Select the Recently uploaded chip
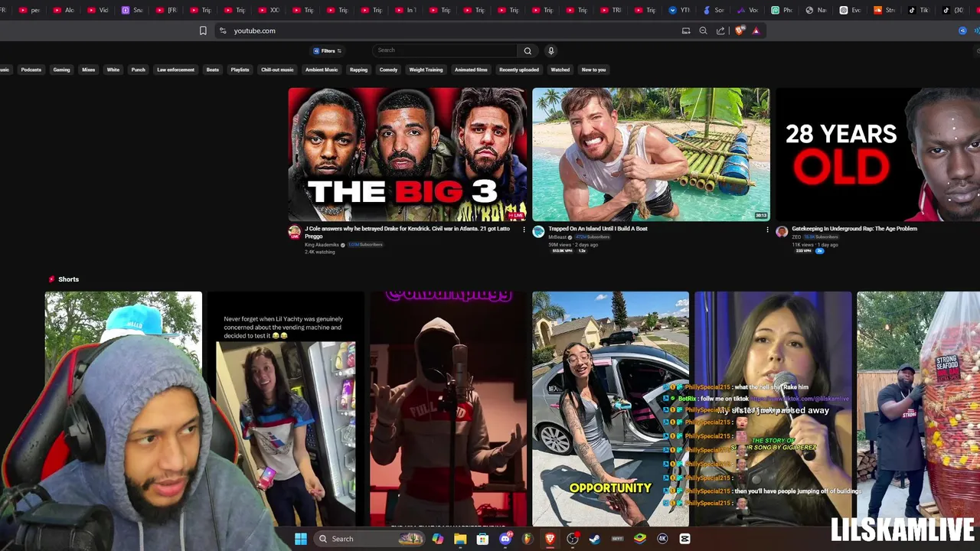This screenshot has width=980, height=551. point(519,70)
